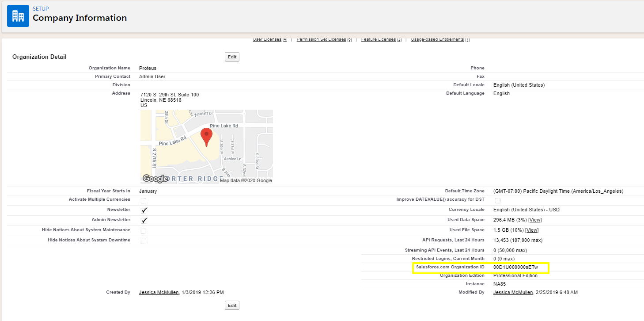Enable Improve DATEVALUE() accuracy for DST
The image size is (644, 321).
pyautogui.click(x=498, y=201)
